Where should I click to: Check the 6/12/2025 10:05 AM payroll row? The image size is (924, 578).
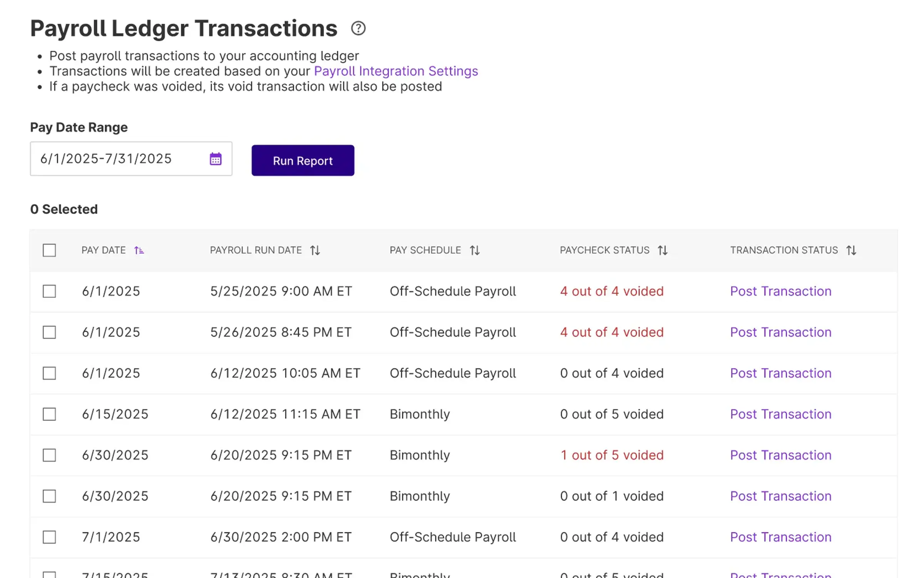49,373
